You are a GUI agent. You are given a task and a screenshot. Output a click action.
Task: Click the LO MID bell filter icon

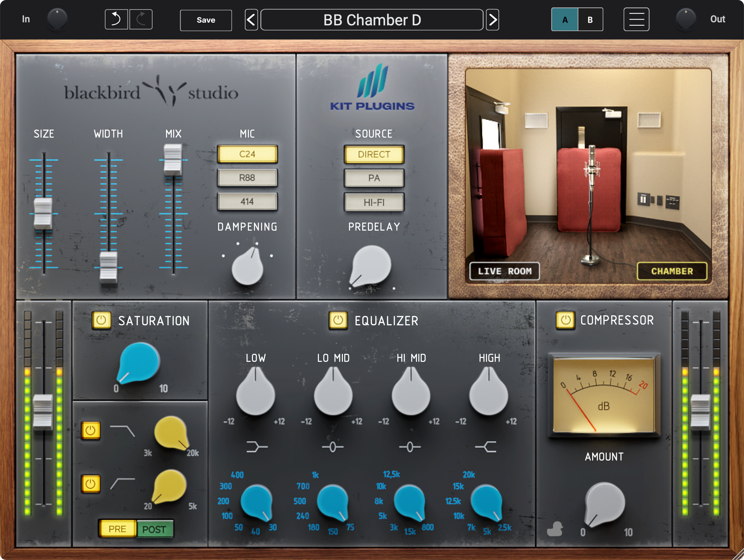tap(333, 447)
